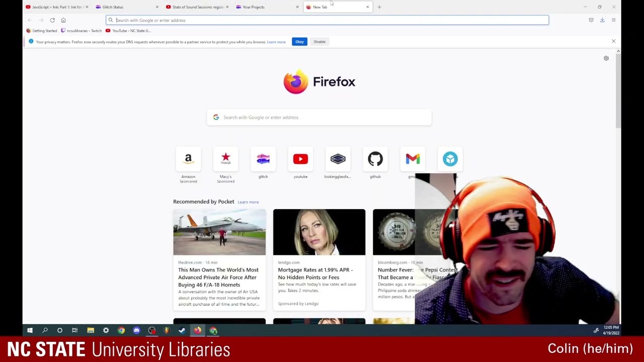Open Learn more link in privacy notice
The width and height of the screenshot is (644, 362).
click(x=276, y=42)
